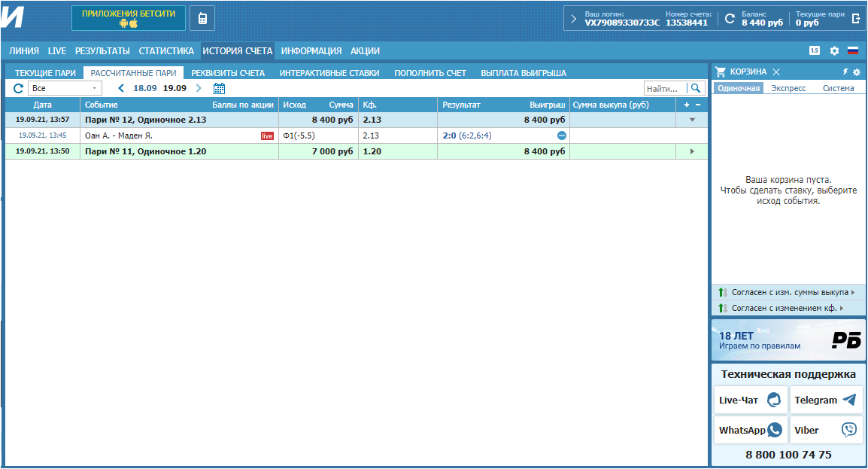Open Live-Чат support button
The image size is (868, 469).
[749, 400]
